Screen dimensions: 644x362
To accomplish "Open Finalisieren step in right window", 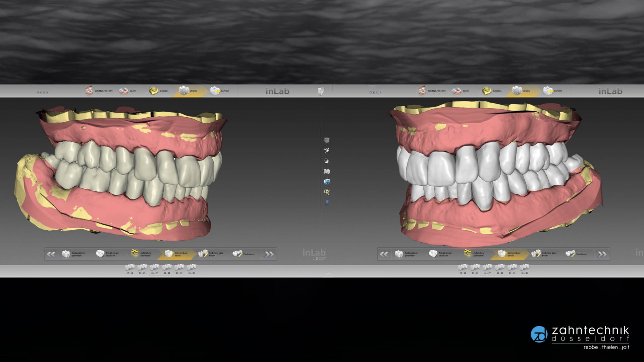I will click(577, 254).
